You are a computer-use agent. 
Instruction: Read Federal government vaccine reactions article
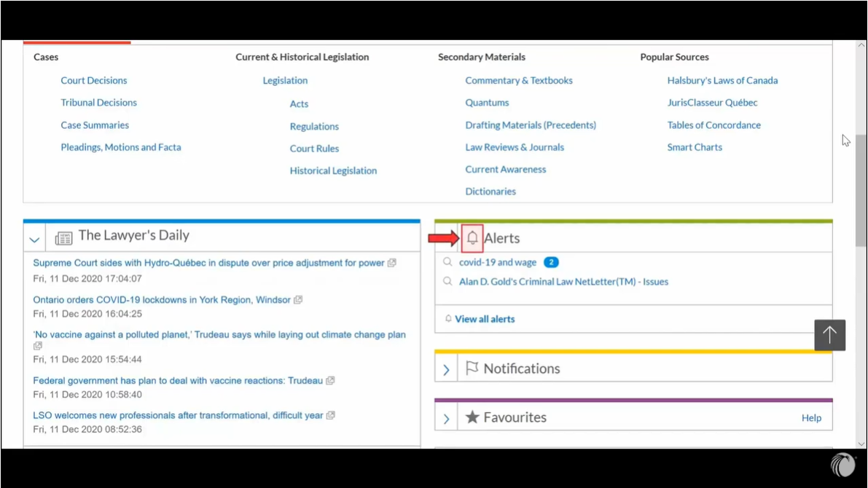pos(178,381)
